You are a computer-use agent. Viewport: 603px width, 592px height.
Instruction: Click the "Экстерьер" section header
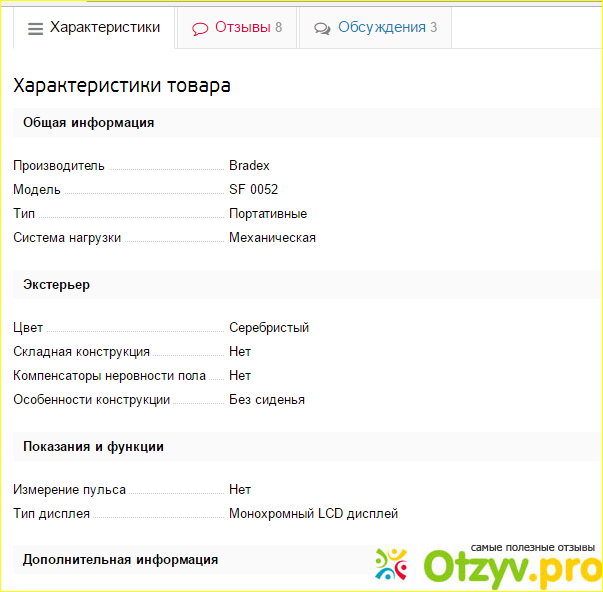tap(56, 285)
